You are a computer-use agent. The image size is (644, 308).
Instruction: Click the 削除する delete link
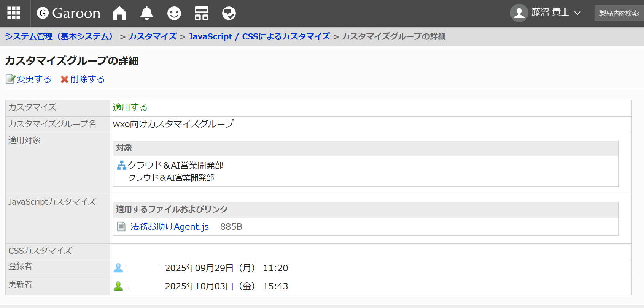point(87,79)
